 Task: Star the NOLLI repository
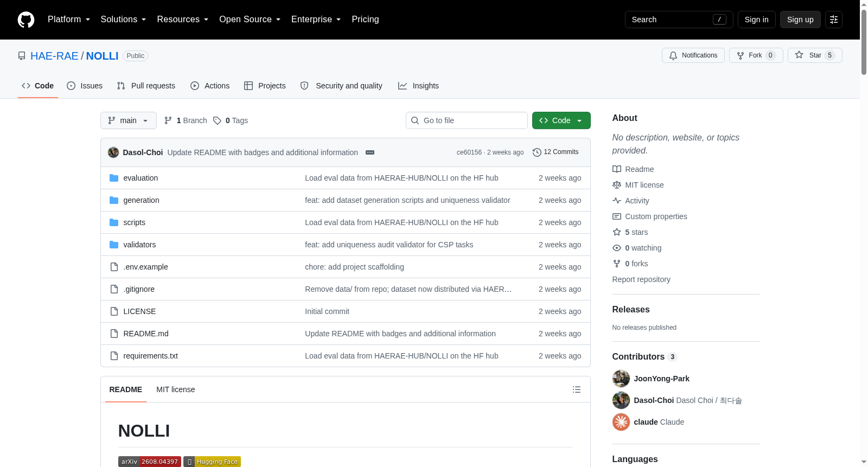click(815, 55)
